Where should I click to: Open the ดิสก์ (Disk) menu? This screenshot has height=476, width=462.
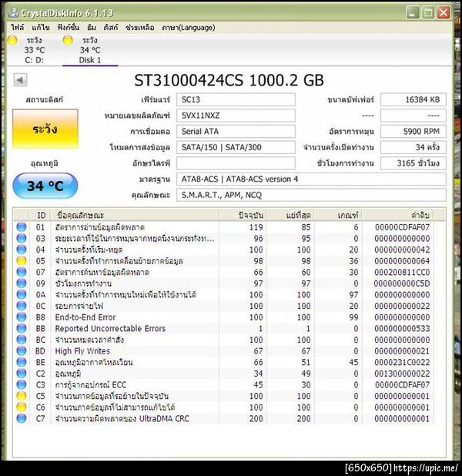pyautogui.click(x=111, y=28)
